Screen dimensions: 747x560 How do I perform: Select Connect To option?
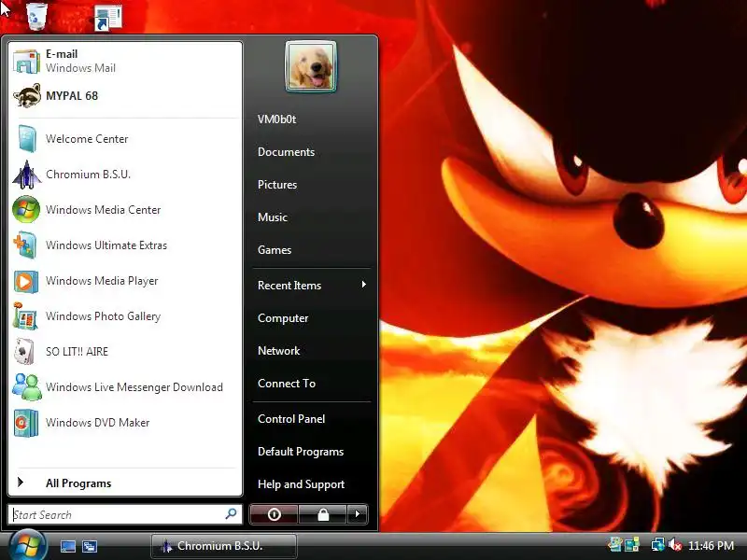(287, 384)
